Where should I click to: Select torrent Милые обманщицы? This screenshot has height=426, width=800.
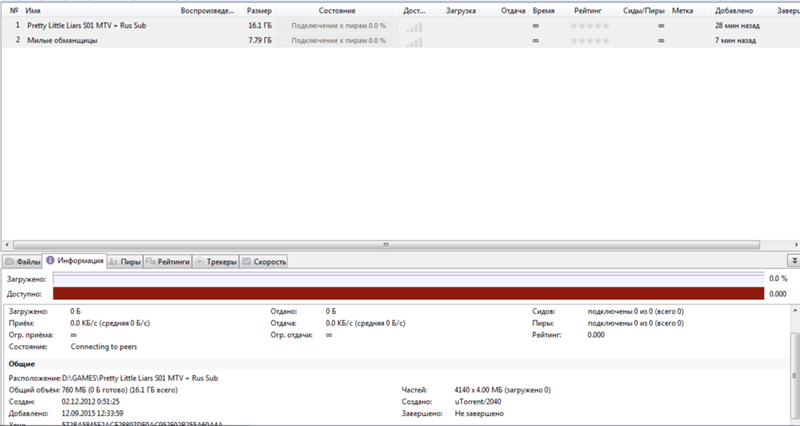62,40
